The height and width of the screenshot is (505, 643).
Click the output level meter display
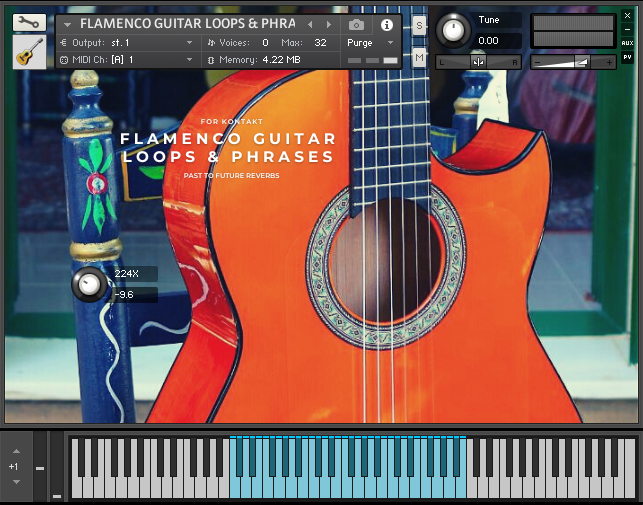[573, 31]
